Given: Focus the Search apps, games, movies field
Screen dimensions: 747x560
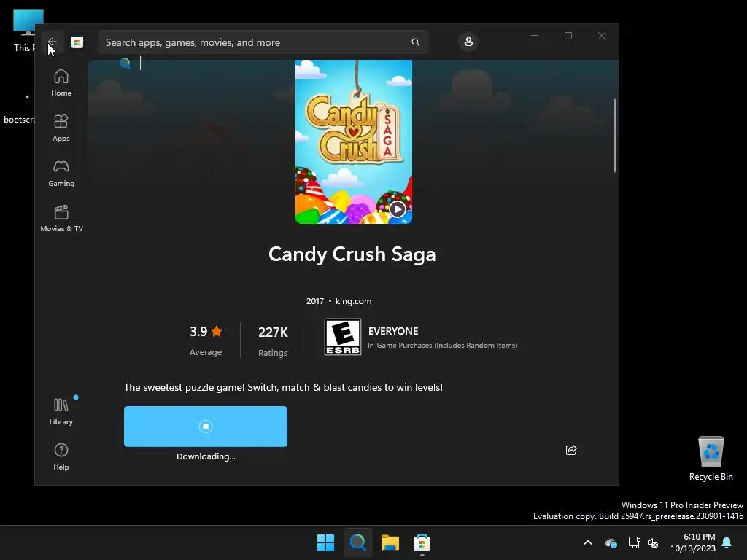Looking at the screenshot, I should pyautogui.click(x=263, y=42).
